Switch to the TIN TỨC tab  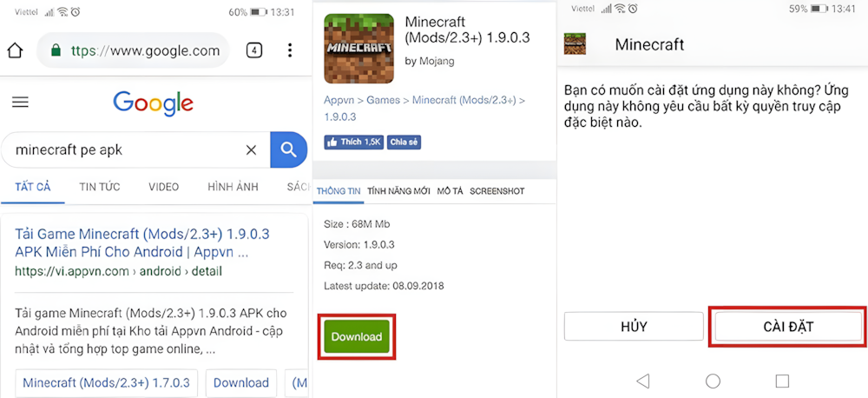coord(100,187)
